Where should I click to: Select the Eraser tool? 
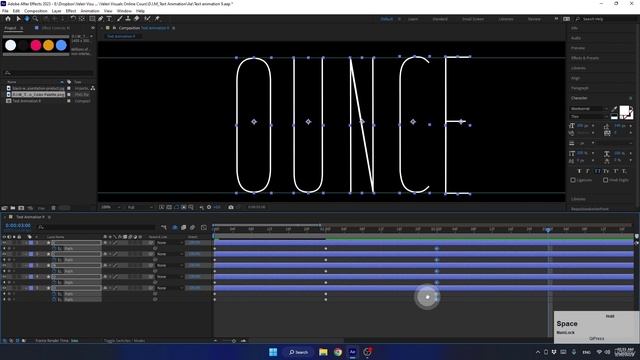(x=137, y=19)
